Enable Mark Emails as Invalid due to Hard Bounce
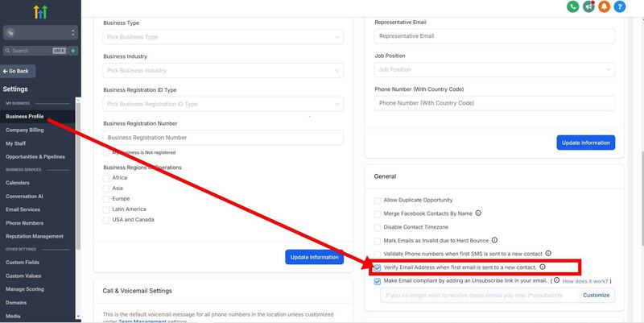Image resolution: width=644 pixels, height=323 pixels. [377, 241]
